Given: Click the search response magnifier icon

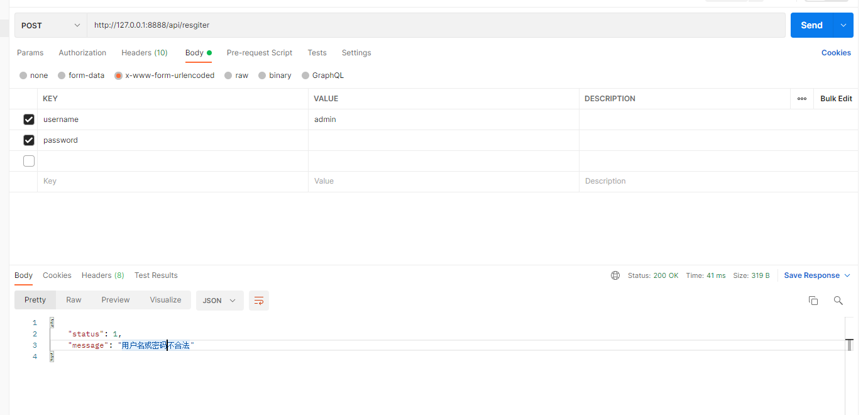Looking at the screenshot, I should pyautogui.click(x=838, y=301).
